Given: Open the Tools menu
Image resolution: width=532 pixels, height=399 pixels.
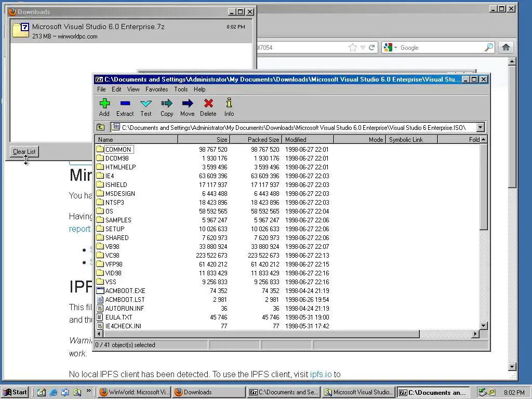Looking at the screenshot, I should pos(181,89).
